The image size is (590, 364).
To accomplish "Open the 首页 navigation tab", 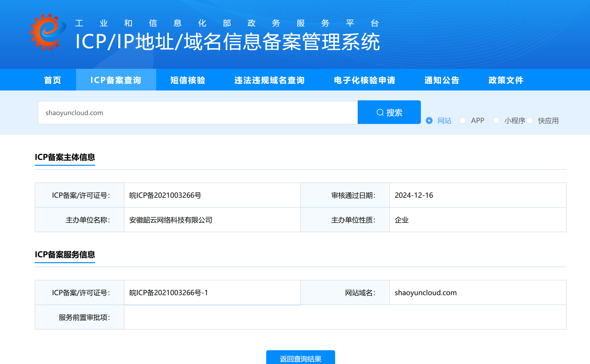I will point(52,80).
